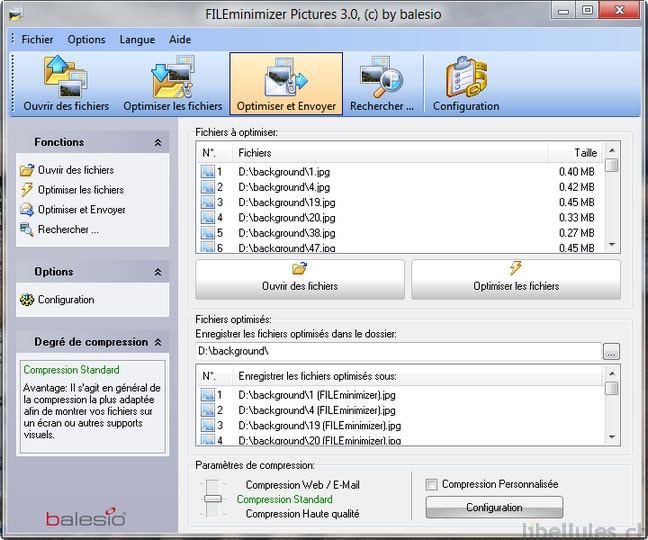Image resolution: width=648 pixels, height=540 pixels.
Task: Select D:\background\4 (FILEminimizer).jpg entry
Action: [x=317, y=410]
